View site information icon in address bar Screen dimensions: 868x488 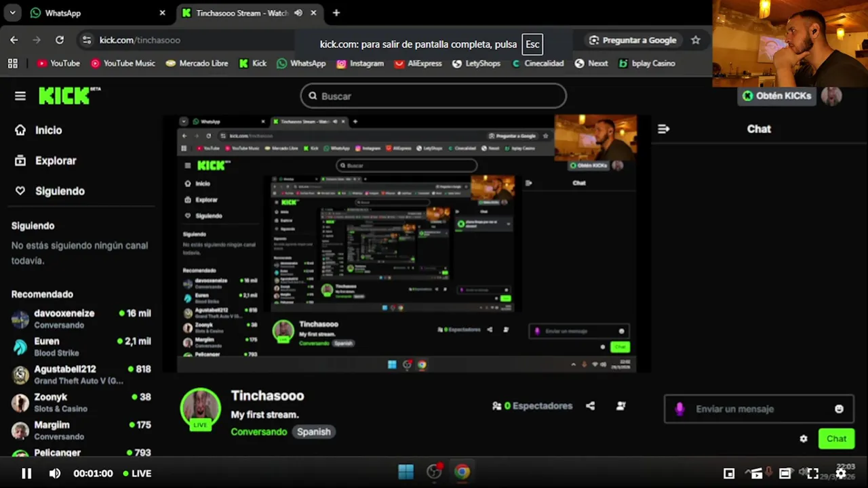point(87,40)
